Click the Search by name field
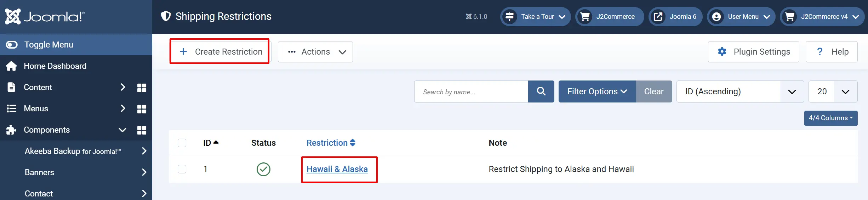This screenshot has width=868, height=200. coord(471,92)
